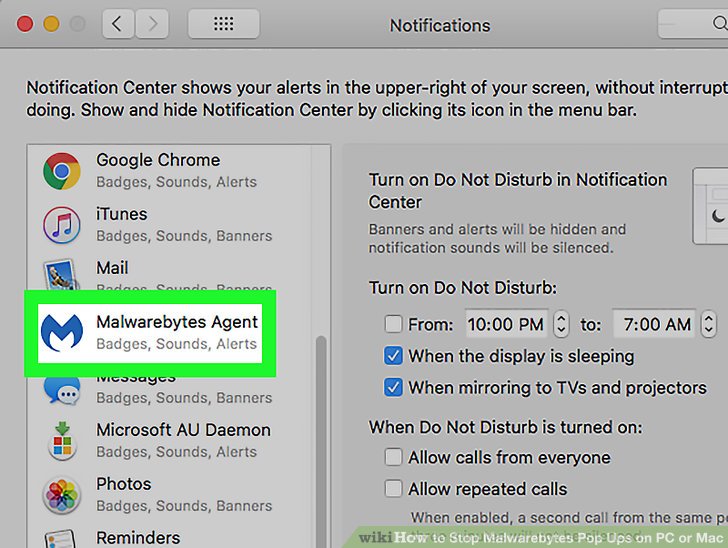Viewport: 728px width, 548px height.
Task: Click the Photos pinwheel icon
Action: pyautogui.click(x=62, y=495)
